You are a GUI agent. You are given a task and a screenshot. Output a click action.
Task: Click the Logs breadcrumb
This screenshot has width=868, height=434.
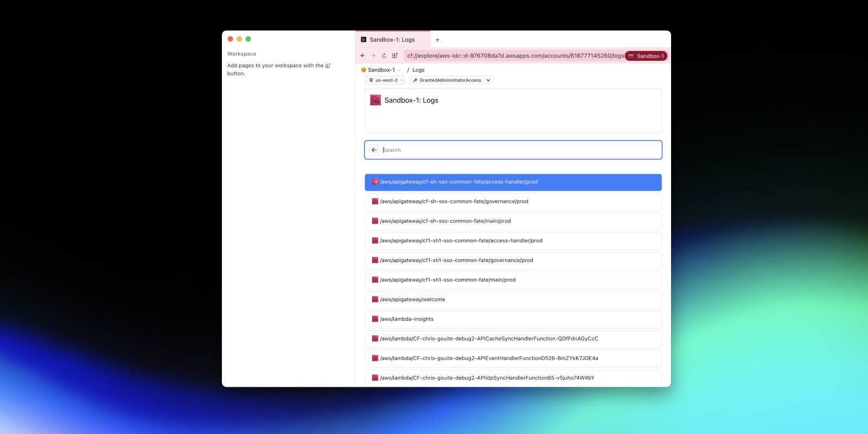418,70
